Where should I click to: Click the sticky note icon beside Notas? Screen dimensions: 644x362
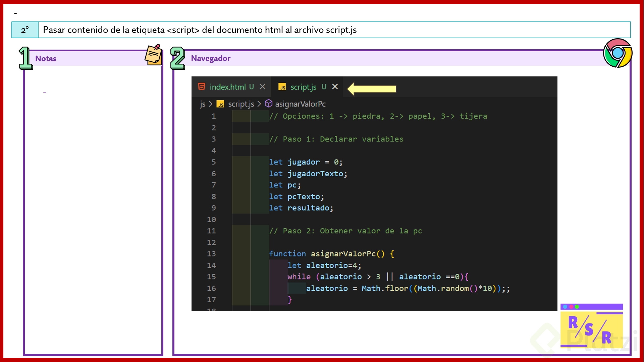[154, 55]
